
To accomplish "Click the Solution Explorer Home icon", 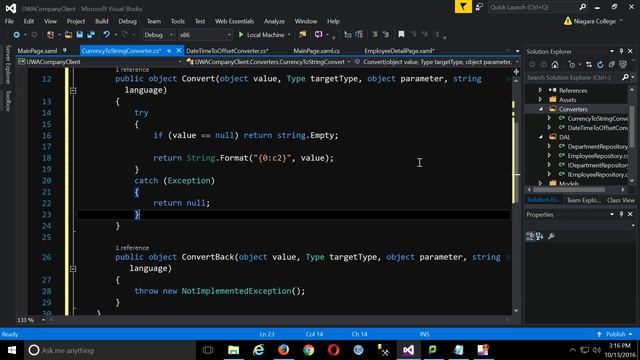I will 555,64.
